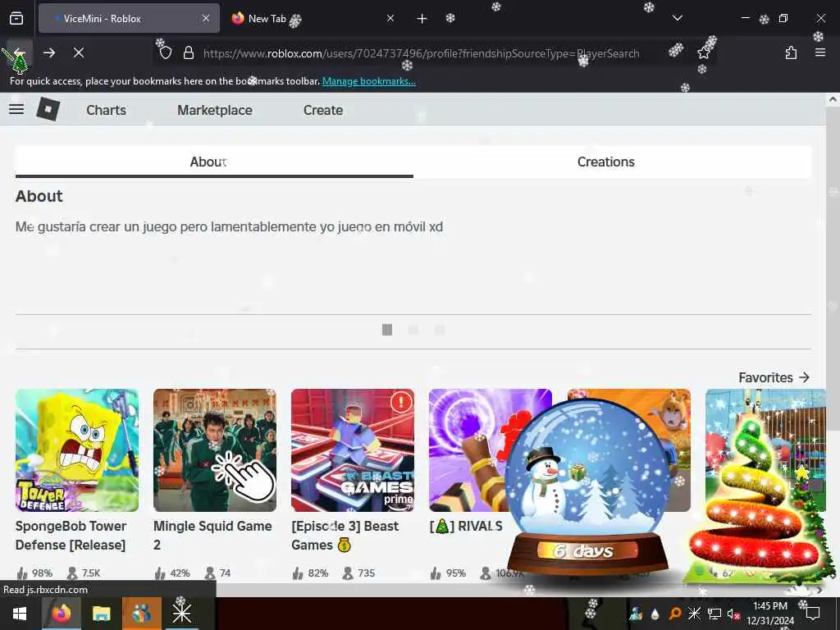Open the Marketplace page

pos(215,111)
